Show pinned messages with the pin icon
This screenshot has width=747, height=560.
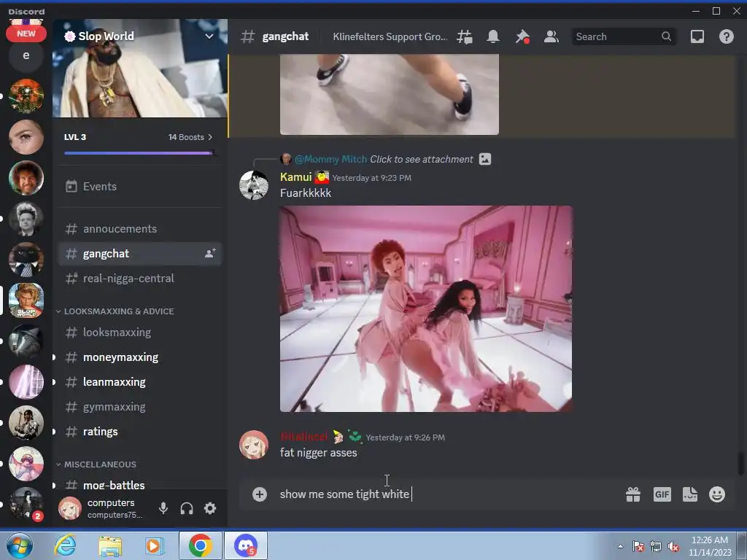click(x=522, y=36)
